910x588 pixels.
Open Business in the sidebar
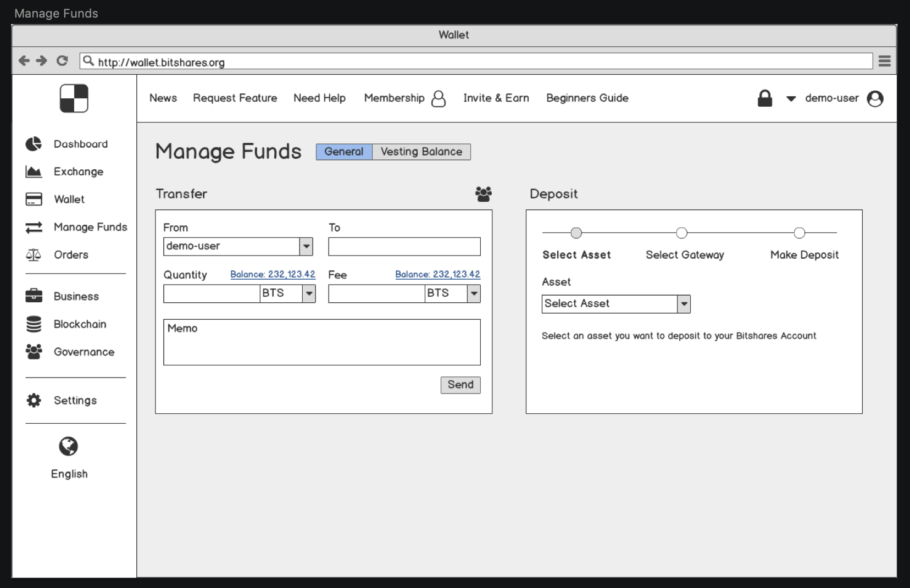click(x=76, y=296)
